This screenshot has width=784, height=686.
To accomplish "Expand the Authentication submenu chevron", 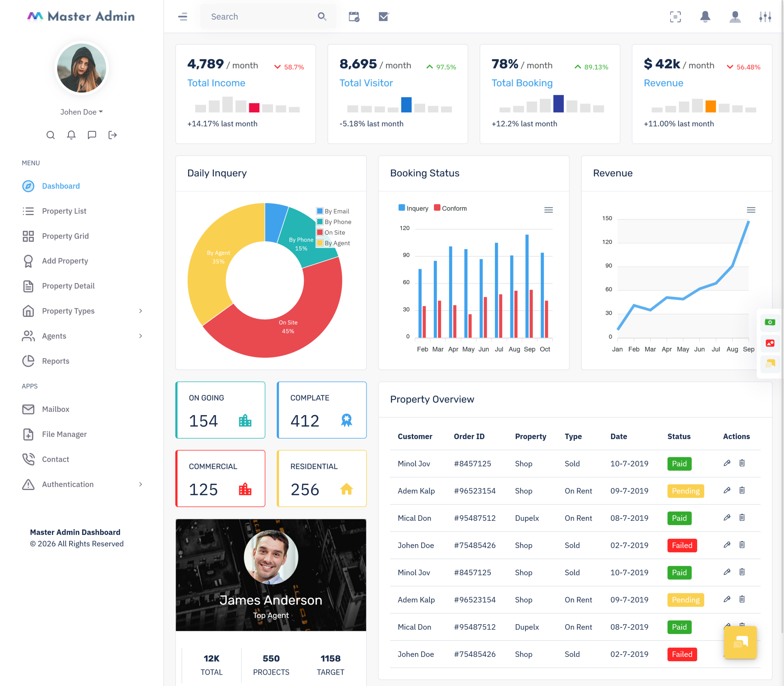I will click(141, 484).
